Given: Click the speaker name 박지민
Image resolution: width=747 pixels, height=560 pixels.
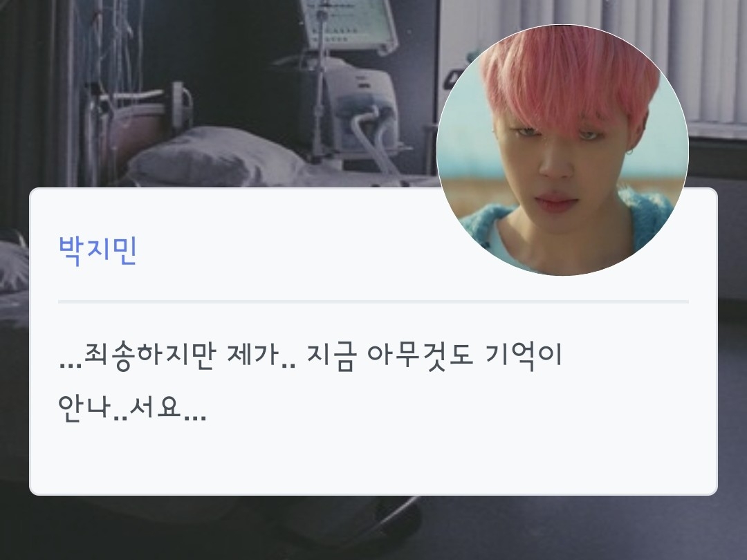Looking at the screenshot, I should pyautogui.click(x=98, y=250).
